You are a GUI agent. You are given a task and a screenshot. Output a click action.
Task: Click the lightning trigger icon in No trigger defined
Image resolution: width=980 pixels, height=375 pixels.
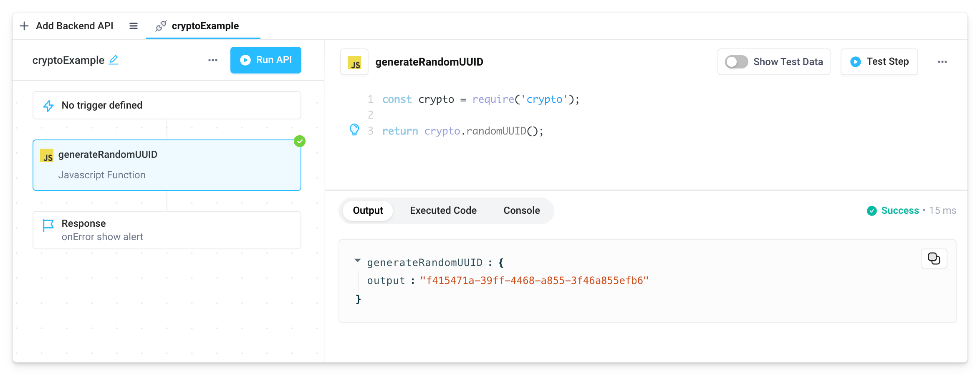(x=49, y=105)
